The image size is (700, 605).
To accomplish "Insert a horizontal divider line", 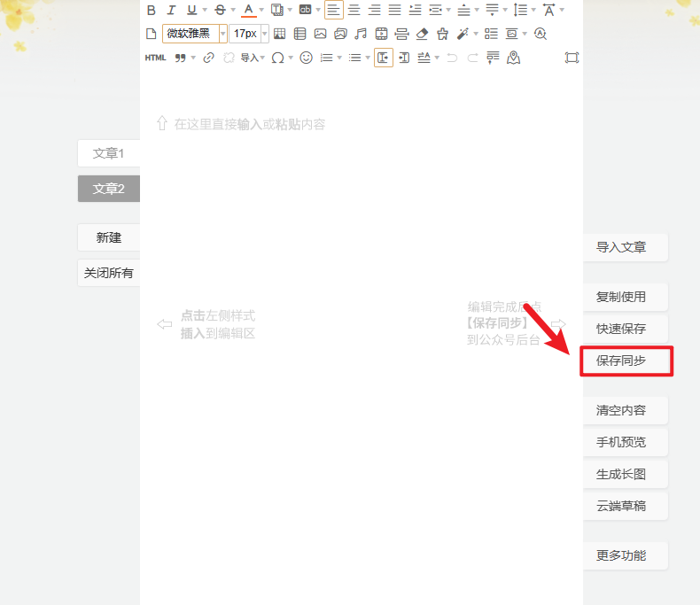I will pyautogui.click(x=401, y=34).
